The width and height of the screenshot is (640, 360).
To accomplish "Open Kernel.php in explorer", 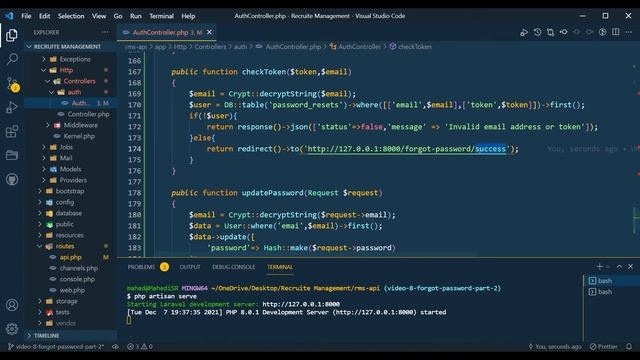I will pos(79,136).
